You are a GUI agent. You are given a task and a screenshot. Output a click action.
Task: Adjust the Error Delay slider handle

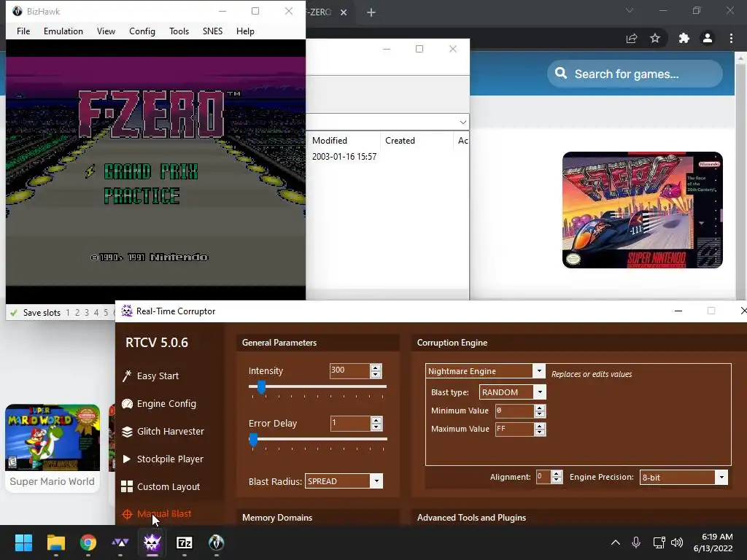pos(253,440)
